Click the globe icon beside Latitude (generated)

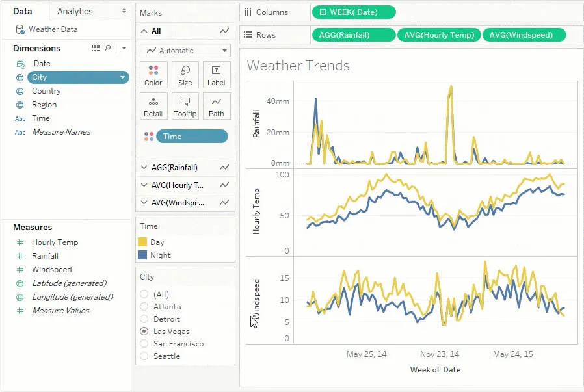20,283
